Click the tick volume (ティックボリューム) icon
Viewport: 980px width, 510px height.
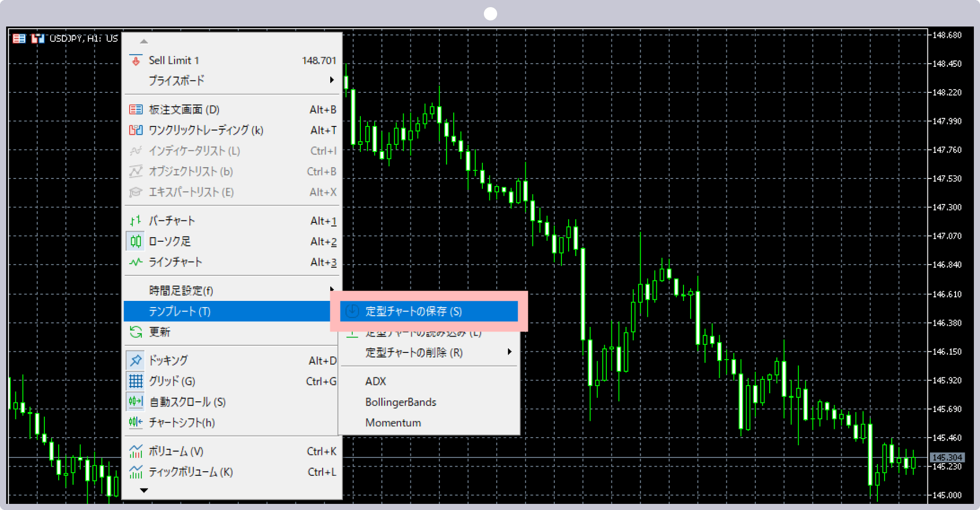(x=136, y=472)
